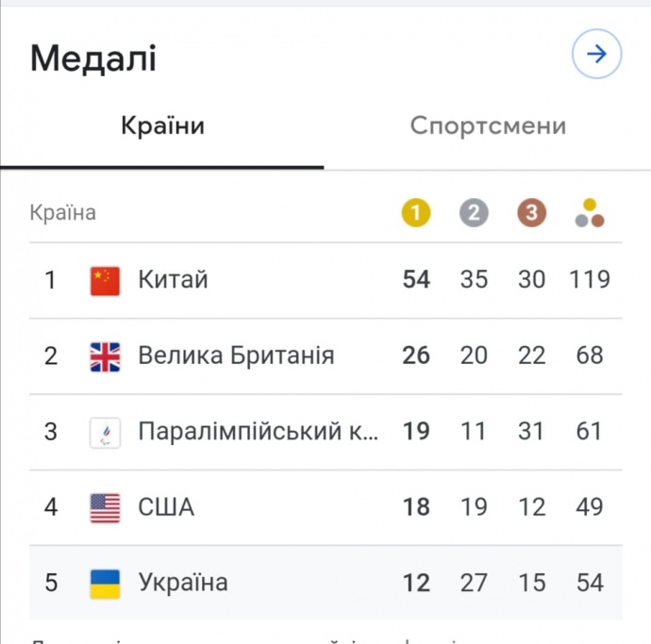The height and width of the screenshot is (644, 651).
Task: Click the blue arrow button next to Медалі
Action: 596,55
